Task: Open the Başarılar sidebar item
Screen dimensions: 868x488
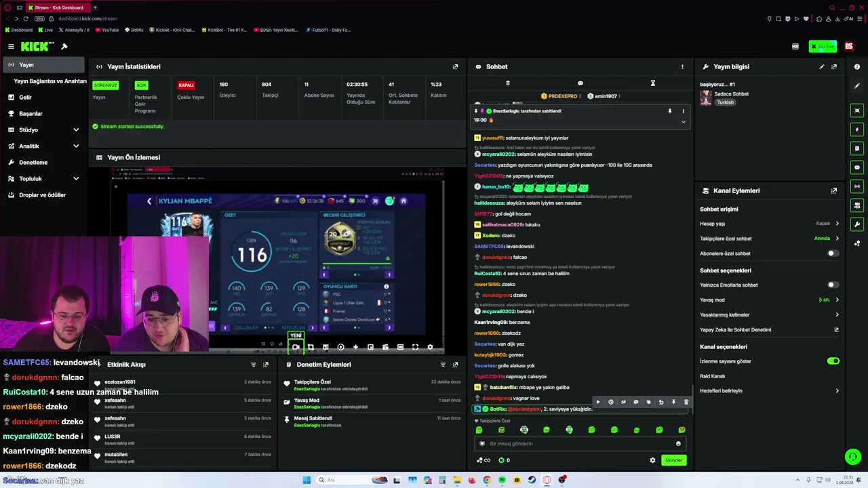Action: pyautogui.click(x=43, y=114)
